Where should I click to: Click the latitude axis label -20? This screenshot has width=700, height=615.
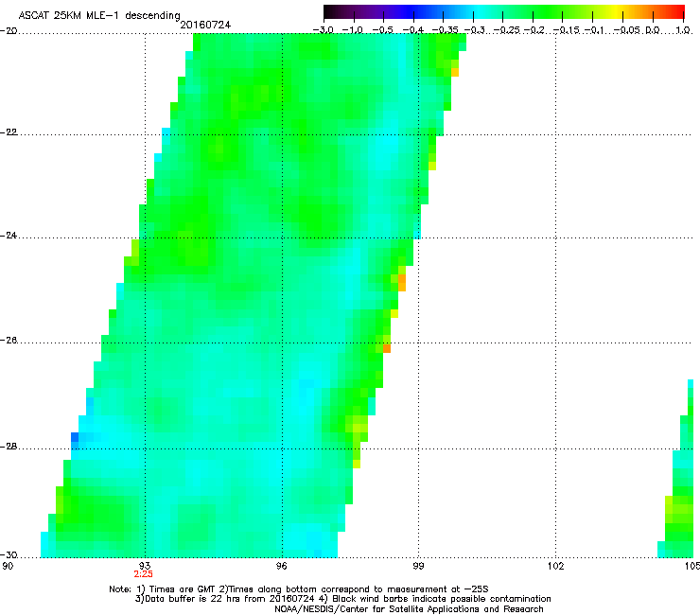pyautogui.click(x=9, y=30)
